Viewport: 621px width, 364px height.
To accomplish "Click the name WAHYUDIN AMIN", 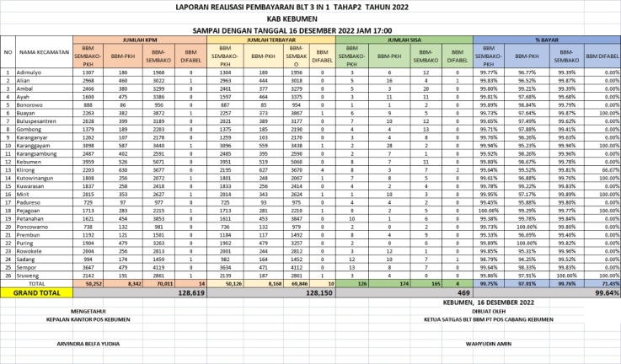I will [489, 344].
